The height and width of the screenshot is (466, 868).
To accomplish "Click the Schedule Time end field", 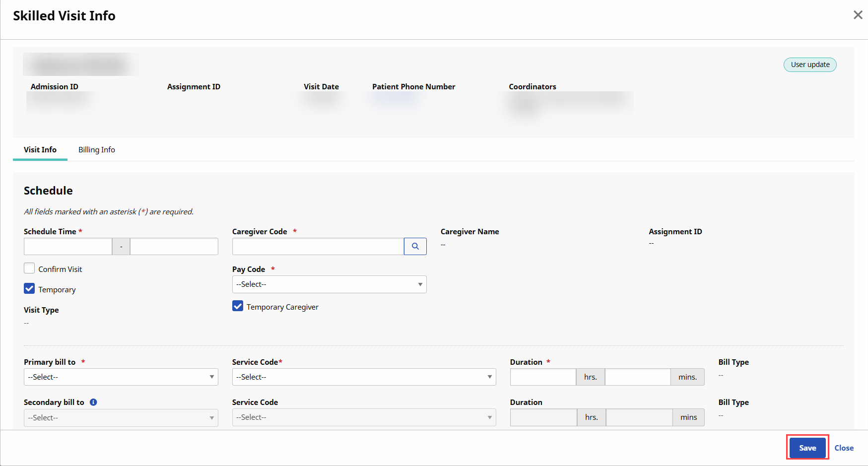I will (x=174, y=247).
